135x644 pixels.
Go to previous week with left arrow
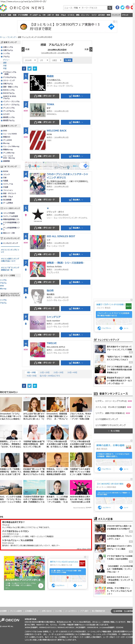(x=23, y=49)
